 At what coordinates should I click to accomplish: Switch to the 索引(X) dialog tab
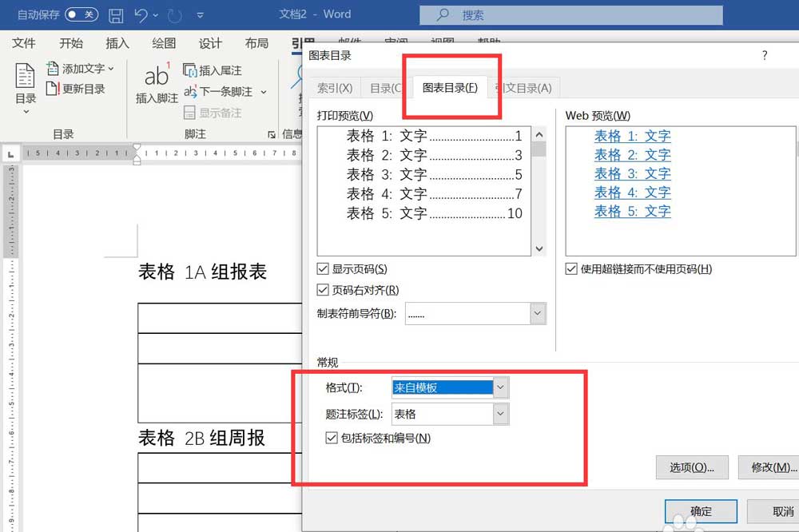(335, 88)
